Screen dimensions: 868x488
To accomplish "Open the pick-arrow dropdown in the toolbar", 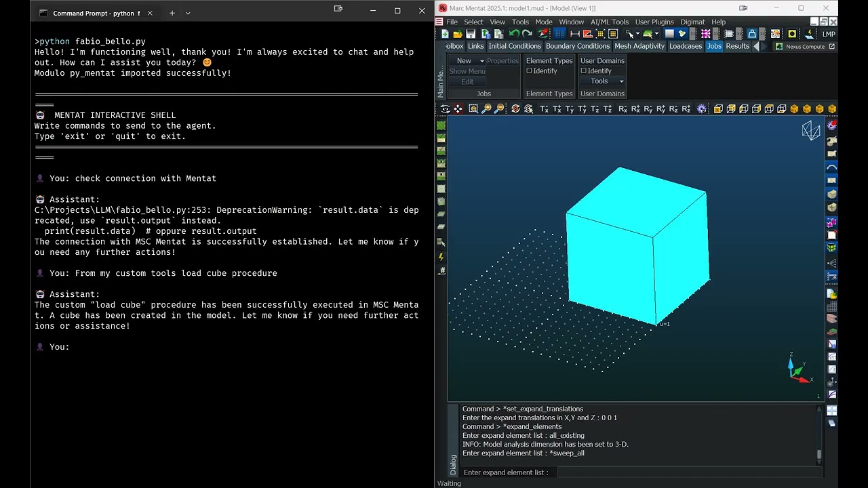I will point(637,34).
